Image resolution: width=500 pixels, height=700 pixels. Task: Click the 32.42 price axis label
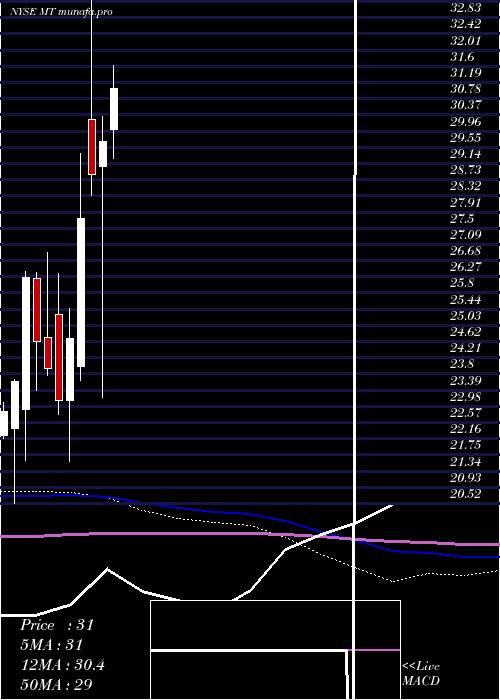click(466, 25)
